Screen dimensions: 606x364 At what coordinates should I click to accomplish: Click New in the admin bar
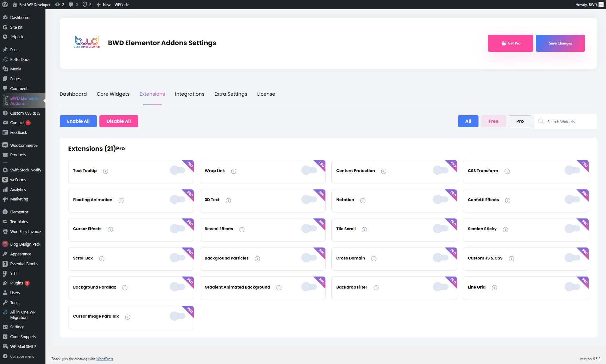tap(103, 4)
